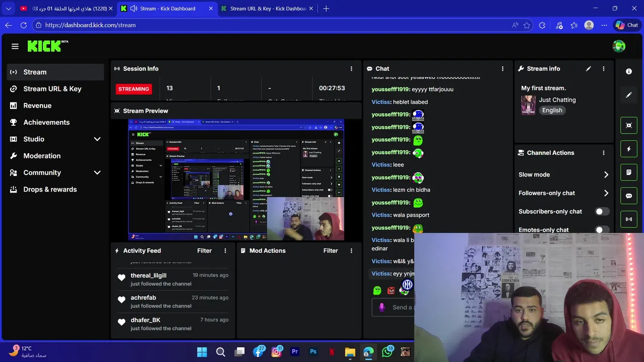Viewport: 644px width, 362px height.
Task: Click username achrefab in Activity Feed
Action: pos(143,298)
